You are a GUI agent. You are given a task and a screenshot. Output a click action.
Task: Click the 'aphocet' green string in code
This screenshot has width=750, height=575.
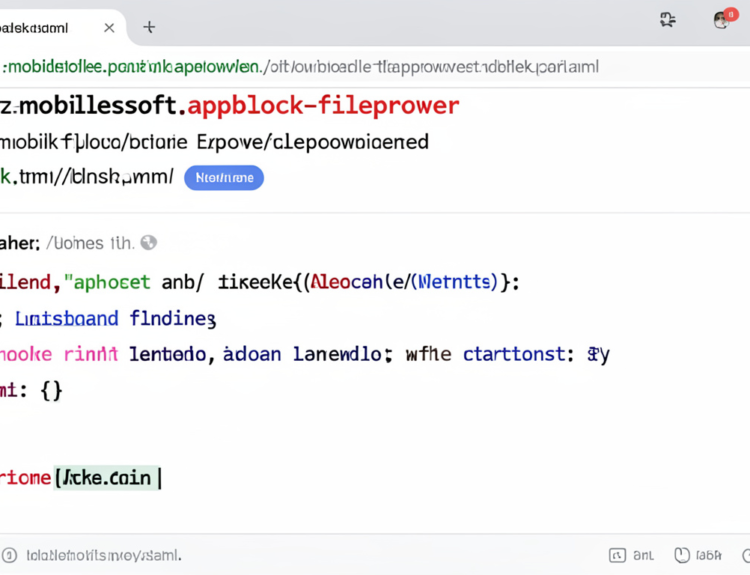(x=112, y=282)
